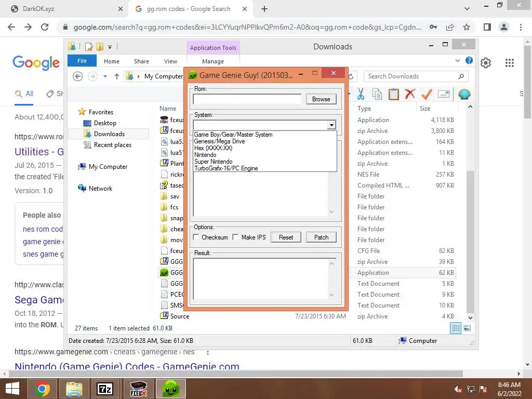Open 7-Zip from the taskbar

pos(105,389)
